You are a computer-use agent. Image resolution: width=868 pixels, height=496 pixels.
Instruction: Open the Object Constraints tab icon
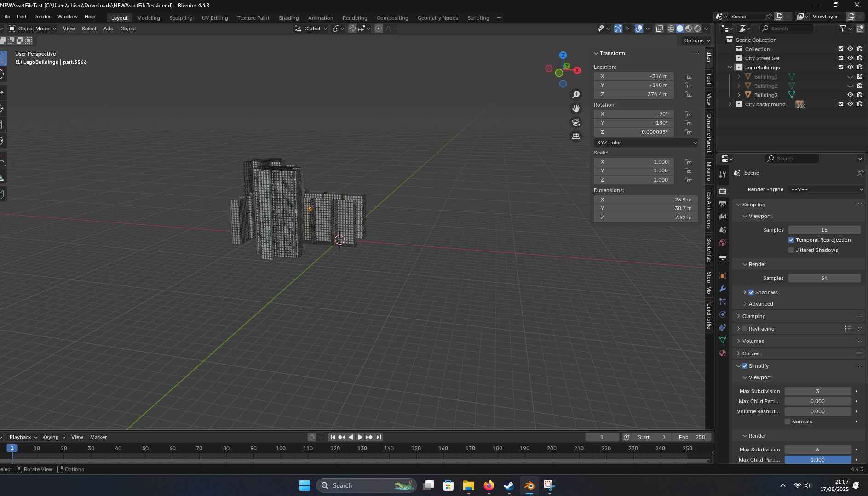723,327
